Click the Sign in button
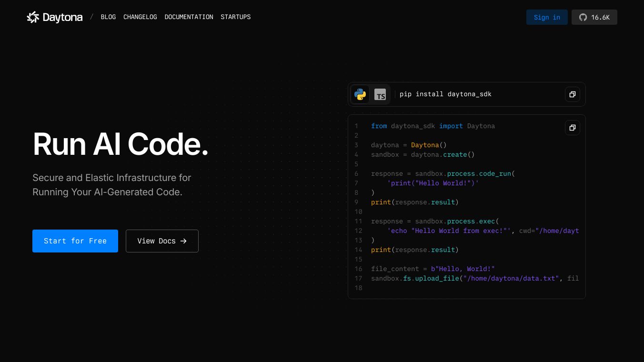This screenshot has width=644, height=362. 547,17
